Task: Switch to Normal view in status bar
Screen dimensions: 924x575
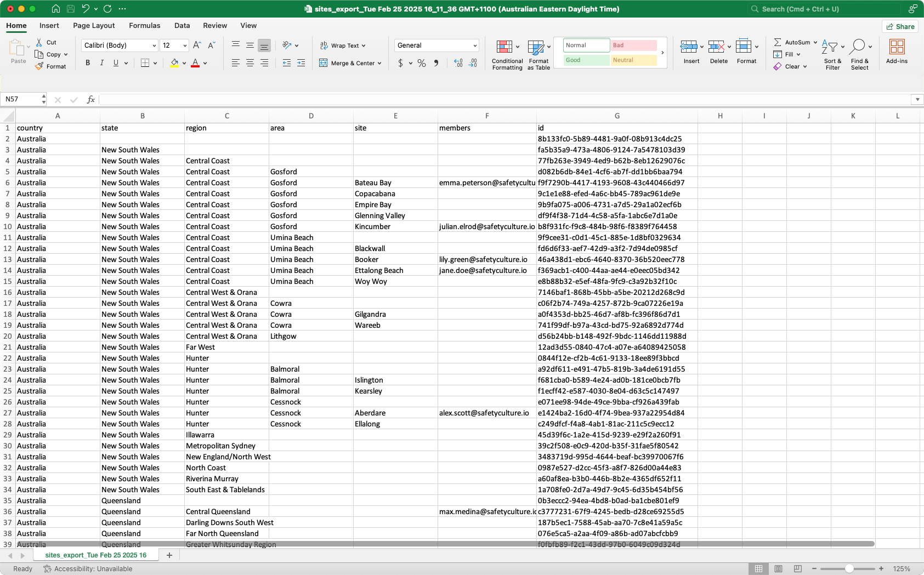Action: point(758,569)
